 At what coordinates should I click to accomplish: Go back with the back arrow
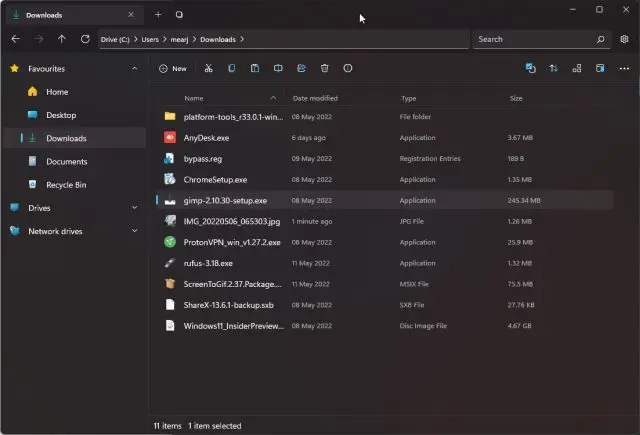pyautogui.click(x=16, y=39)
